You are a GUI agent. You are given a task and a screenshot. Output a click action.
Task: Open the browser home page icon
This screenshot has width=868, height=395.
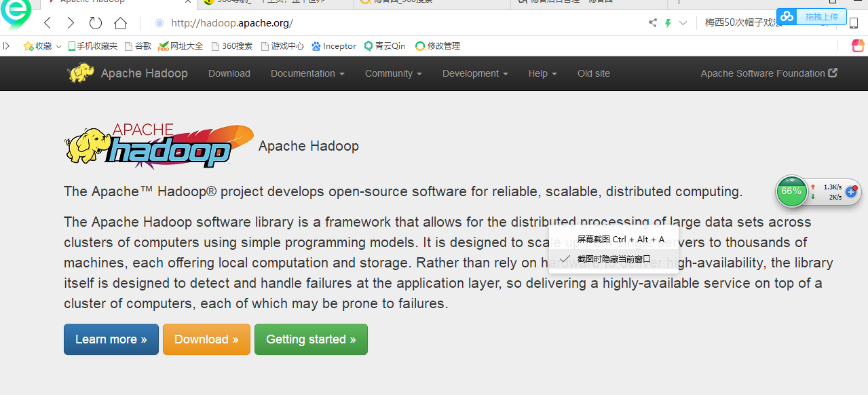(120, 23)
